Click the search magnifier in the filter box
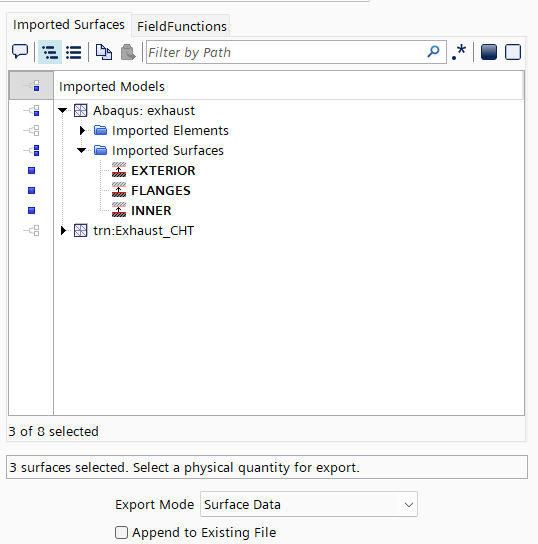 coord(433,52)
